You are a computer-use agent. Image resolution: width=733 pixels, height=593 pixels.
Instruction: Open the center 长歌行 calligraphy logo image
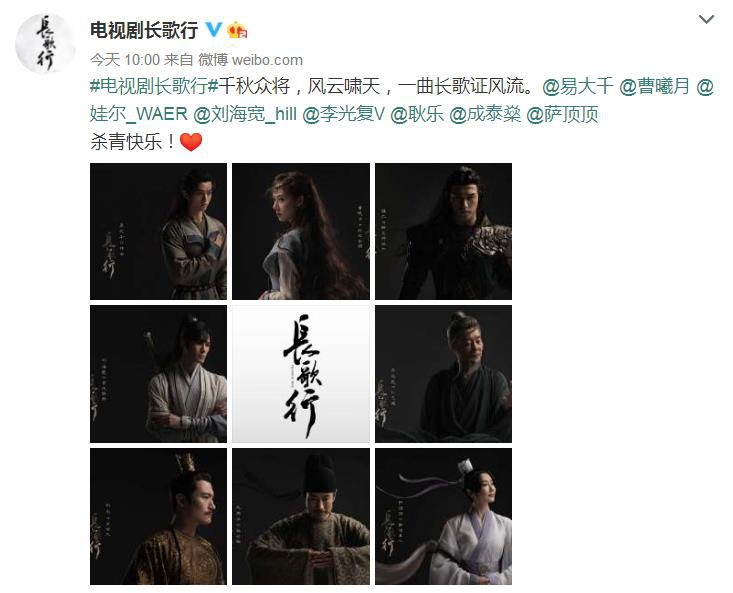tap(301, 374)
